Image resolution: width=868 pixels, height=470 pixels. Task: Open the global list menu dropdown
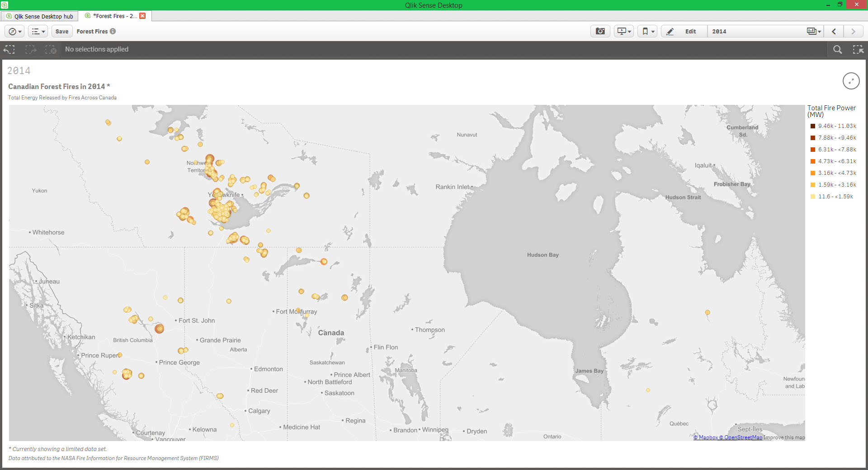coord(38,31)
